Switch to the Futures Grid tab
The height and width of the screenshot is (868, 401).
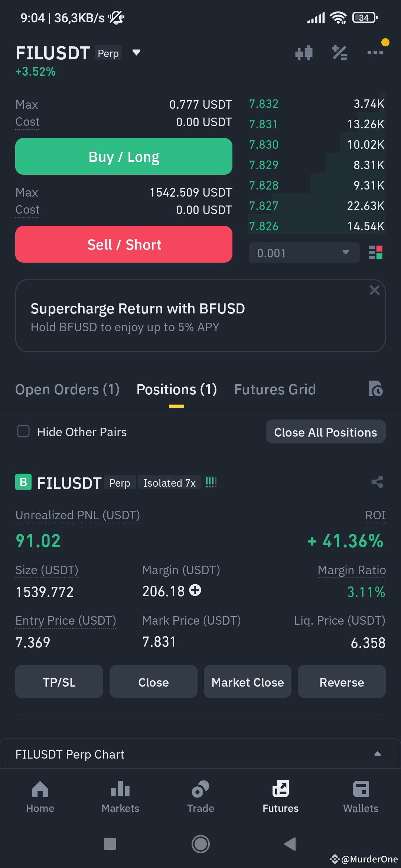(x=275, y=389)
